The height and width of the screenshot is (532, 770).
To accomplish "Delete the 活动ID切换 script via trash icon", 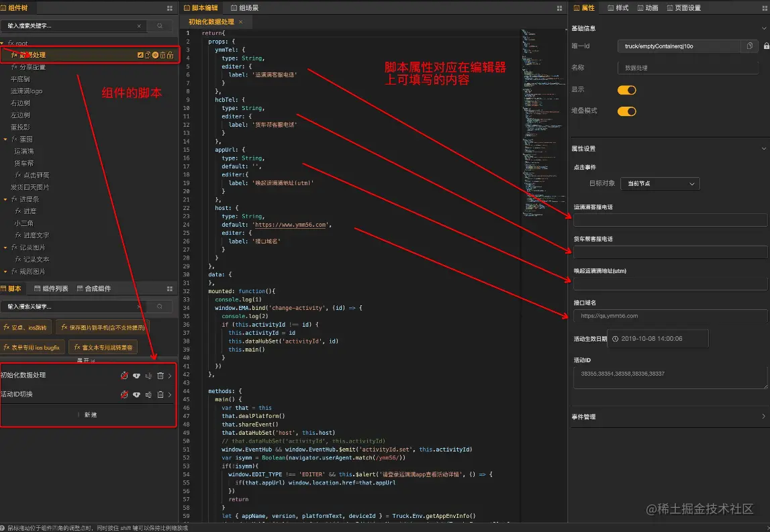I will click(x=160, y=394).
